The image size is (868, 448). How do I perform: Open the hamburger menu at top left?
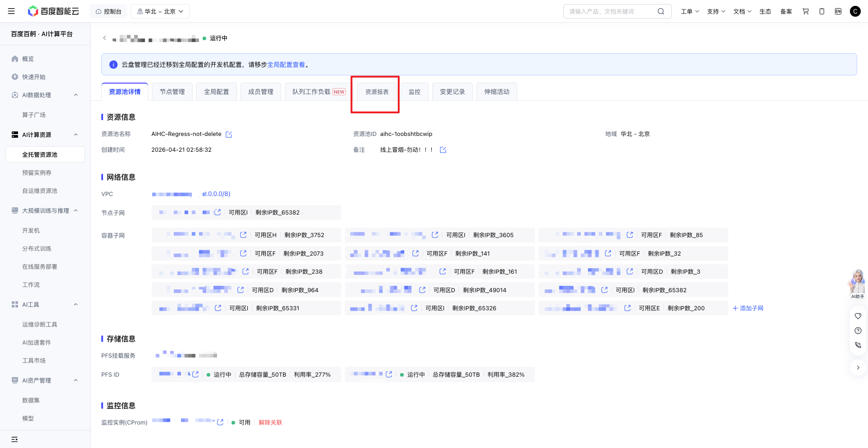point(11,11)
